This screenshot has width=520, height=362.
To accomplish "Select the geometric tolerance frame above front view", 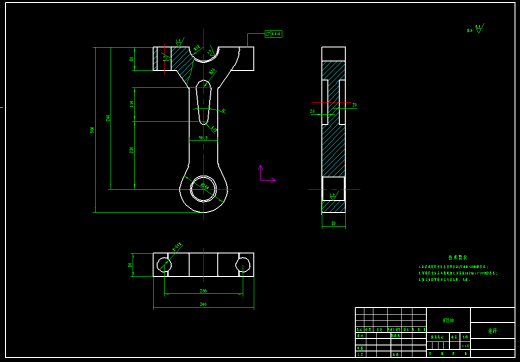I will pos(273,34).
